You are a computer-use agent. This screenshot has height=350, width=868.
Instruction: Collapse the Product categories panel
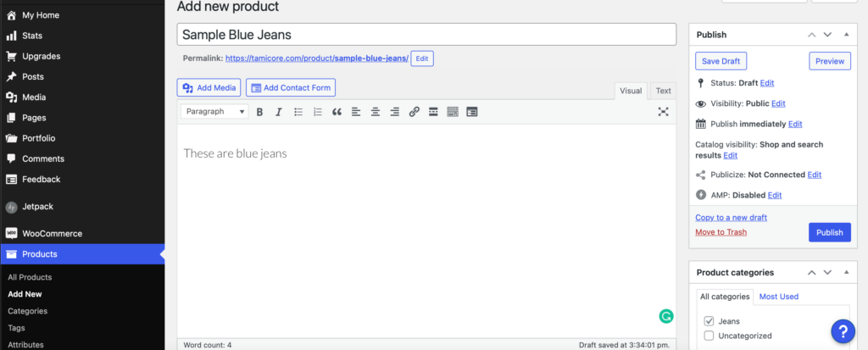[847, 273]
